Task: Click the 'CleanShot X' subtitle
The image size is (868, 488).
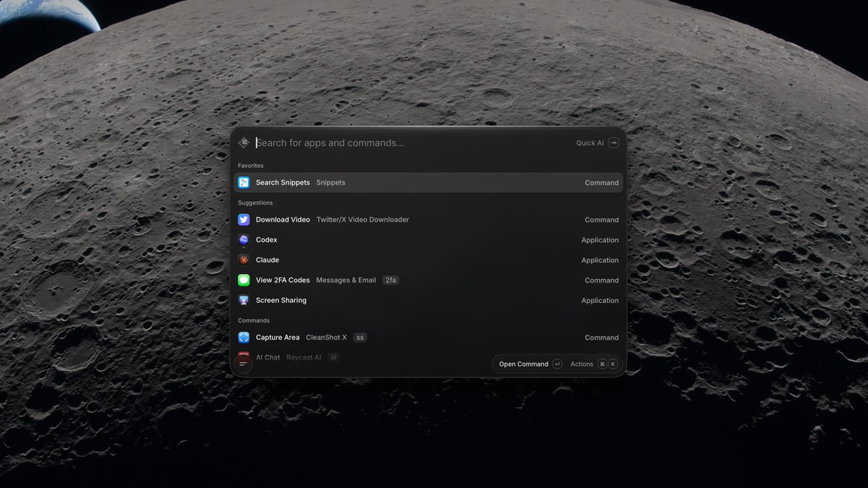Action: tap(326, 338)
